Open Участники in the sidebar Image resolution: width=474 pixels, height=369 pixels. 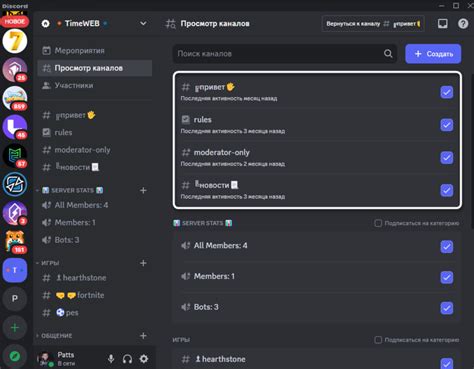pyautogui.click(x=95, y=85)
